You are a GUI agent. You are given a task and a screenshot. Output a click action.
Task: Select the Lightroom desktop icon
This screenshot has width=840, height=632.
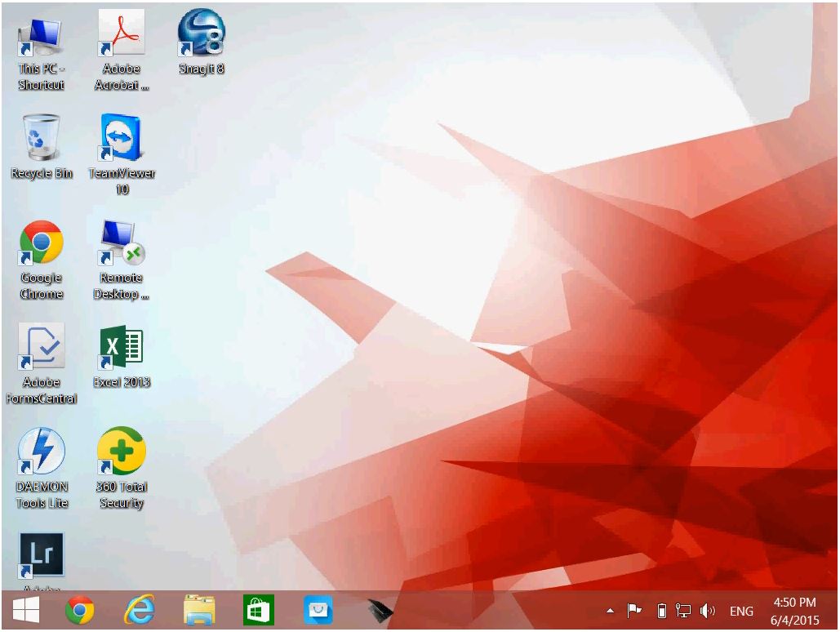[x=41, y=555]
